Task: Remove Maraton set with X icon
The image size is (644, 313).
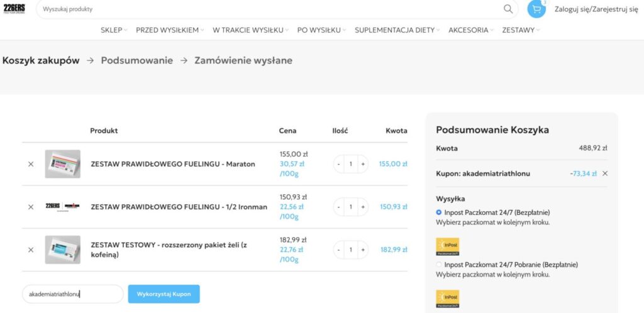Action: (x=31, y=164)
